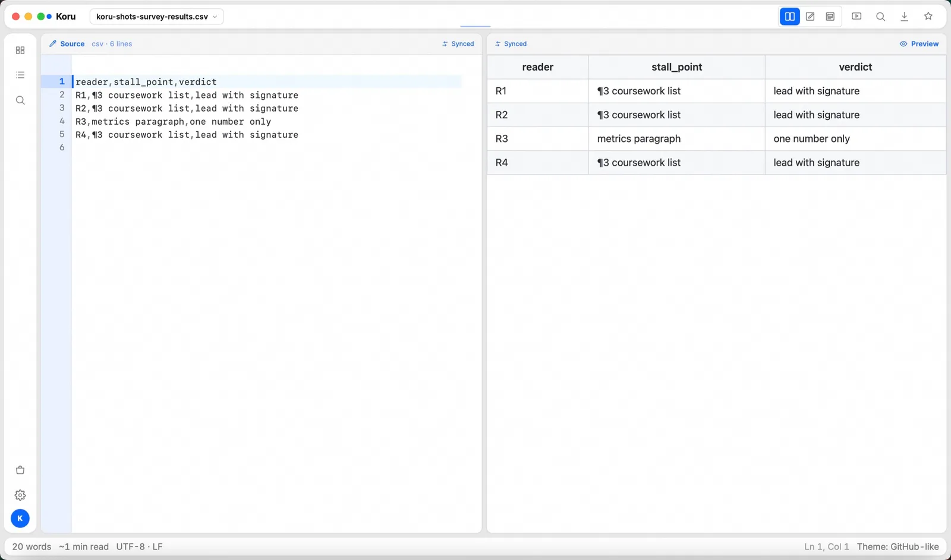Click the Preview eye button

(919, 44)
